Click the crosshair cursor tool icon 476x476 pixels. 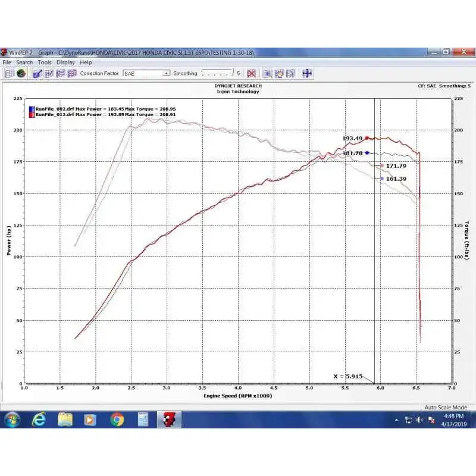click(307, 73)
